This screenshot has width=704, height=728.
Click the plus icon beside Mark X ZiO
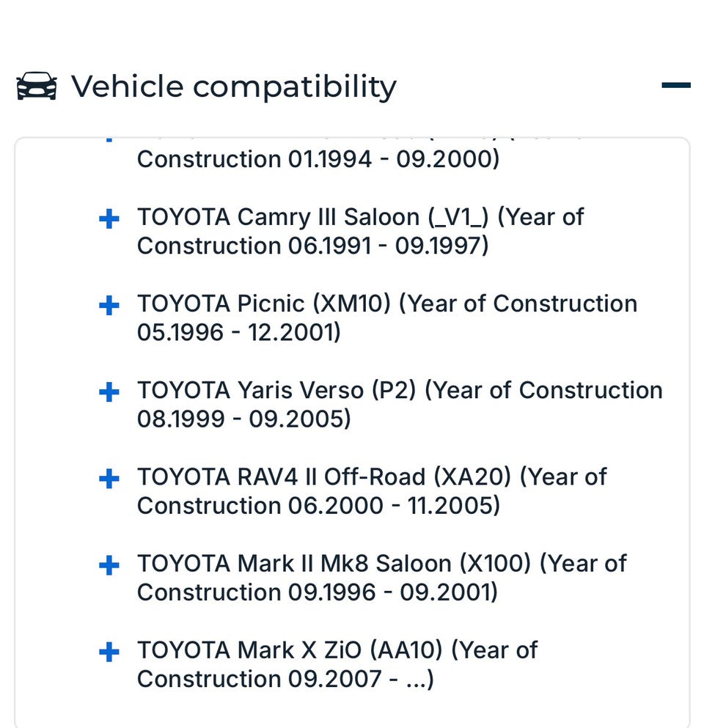pos(109,652)
